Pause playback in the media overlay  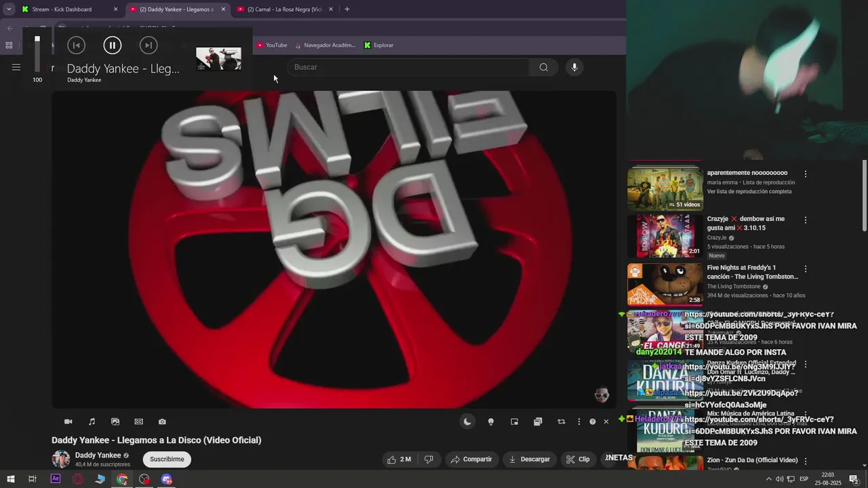pyautogui.click(x=113, y=45)
